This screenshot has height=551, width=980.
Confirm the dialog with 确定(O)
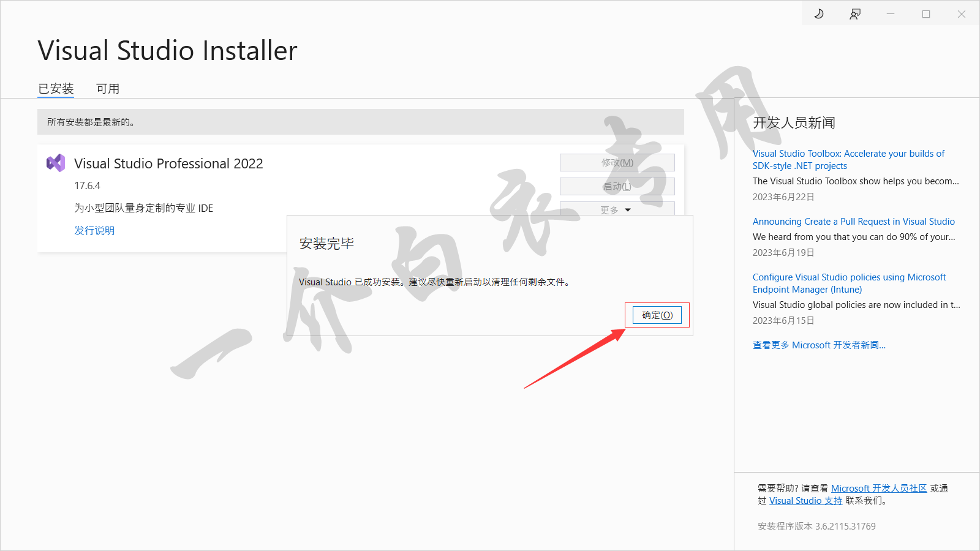pos(657,315)
